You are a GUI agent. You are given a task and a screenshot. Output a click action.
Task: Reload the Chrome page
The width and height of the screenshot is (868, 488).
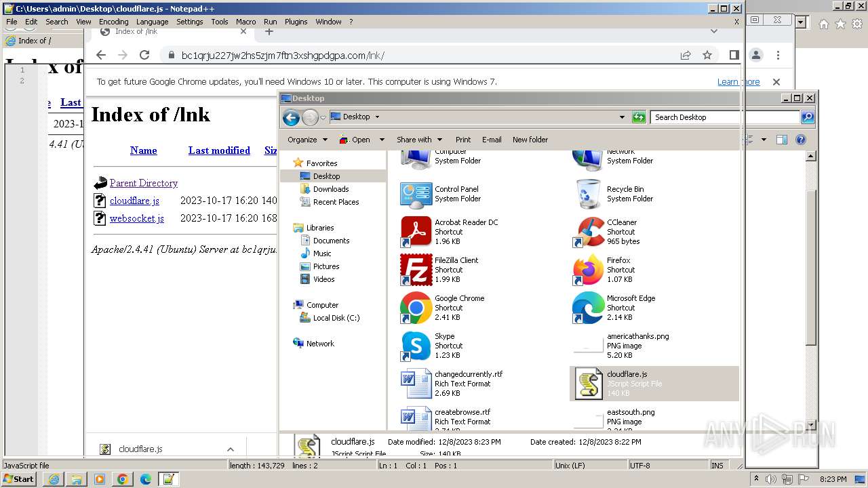coord(144,56)
